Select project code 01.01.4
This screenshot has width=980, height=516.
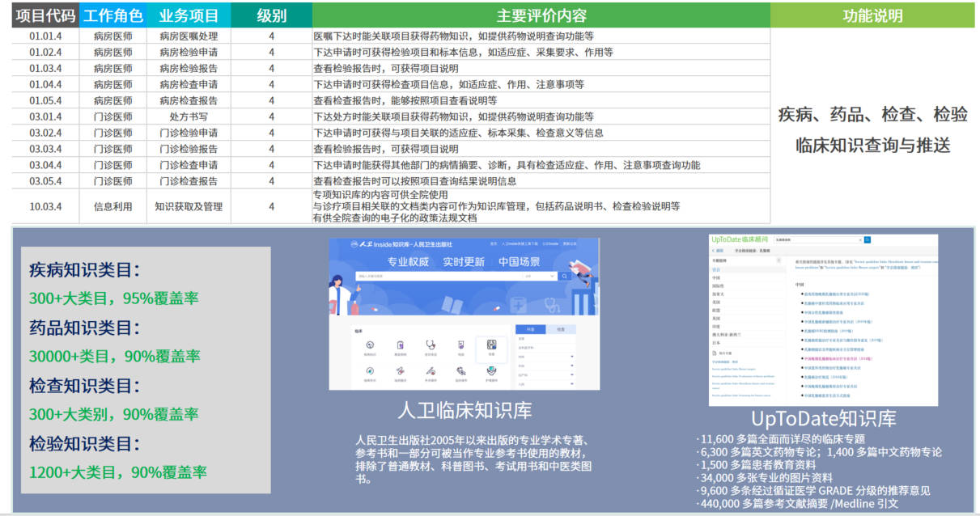coord(45,36)
